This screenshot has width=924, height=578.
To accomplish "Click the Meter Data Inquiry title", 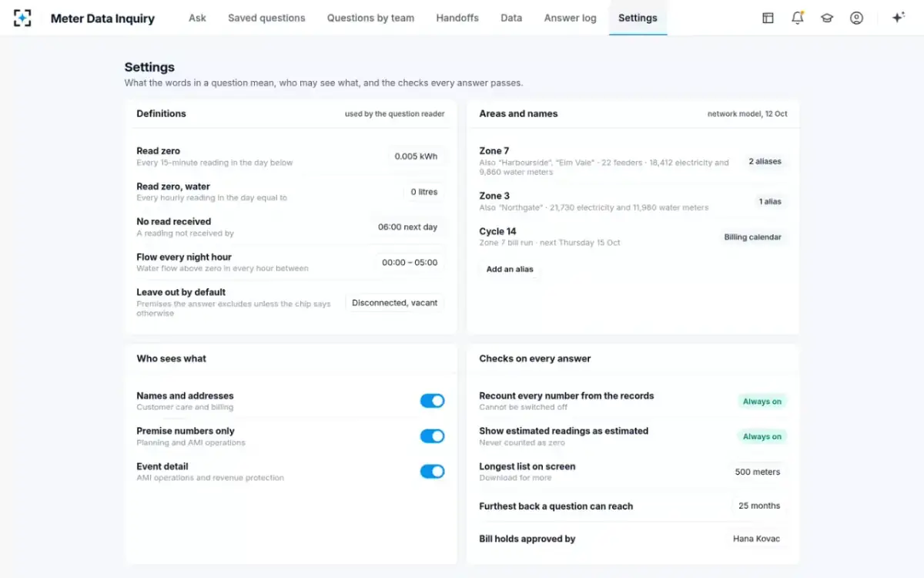I will coord(102,18).
